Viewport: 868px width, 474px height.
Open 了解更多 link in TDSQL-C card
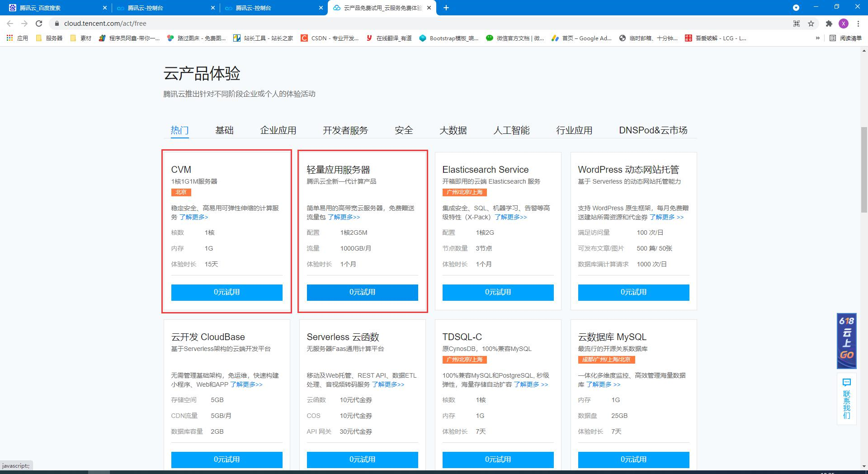pos(531,384)
